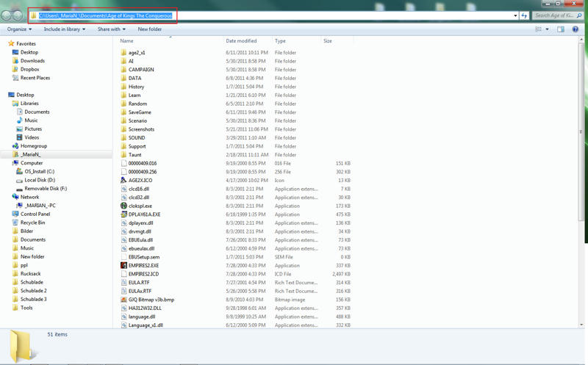The height and width of the screenshot is (365, 588).
Task: Select OS_Install (C:) drive in tree
Action: [x=39, y=172]
